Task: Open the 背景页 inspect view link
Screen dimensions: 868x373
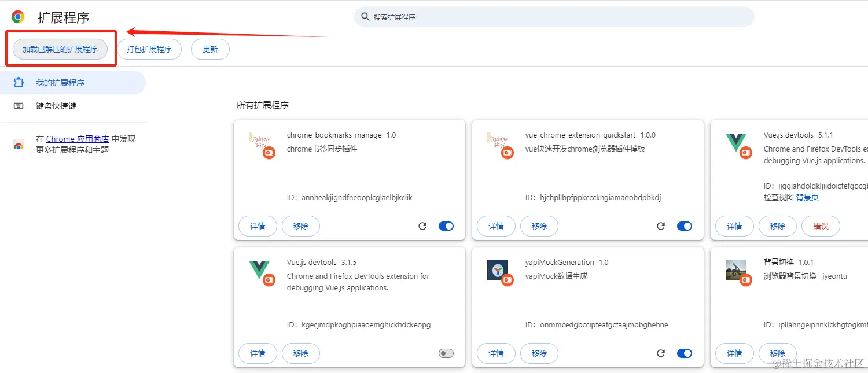Action: (807, 197)
